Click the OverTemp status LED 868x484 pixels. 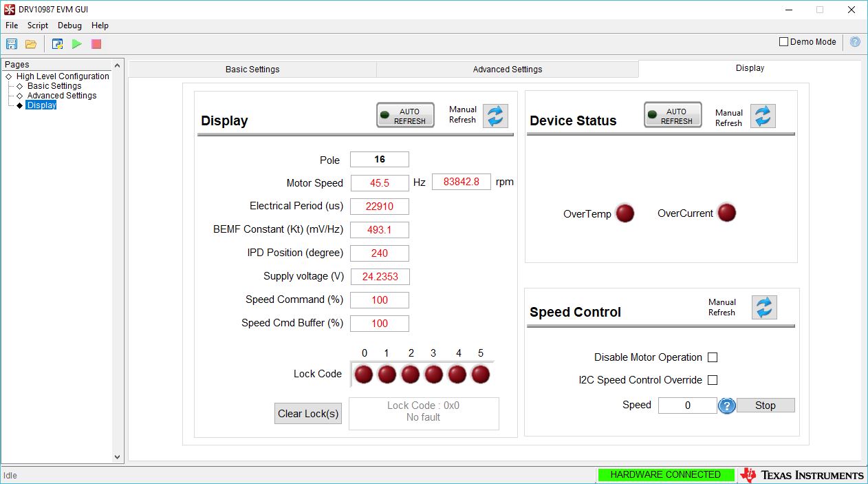click(625, 213)
